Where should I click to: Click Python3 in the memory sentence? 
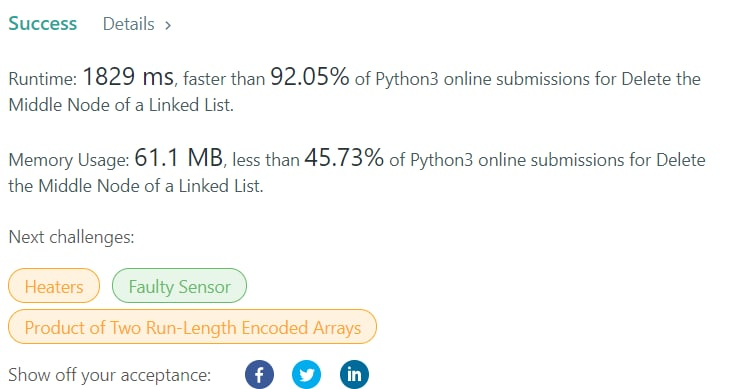tap(441, 160)
